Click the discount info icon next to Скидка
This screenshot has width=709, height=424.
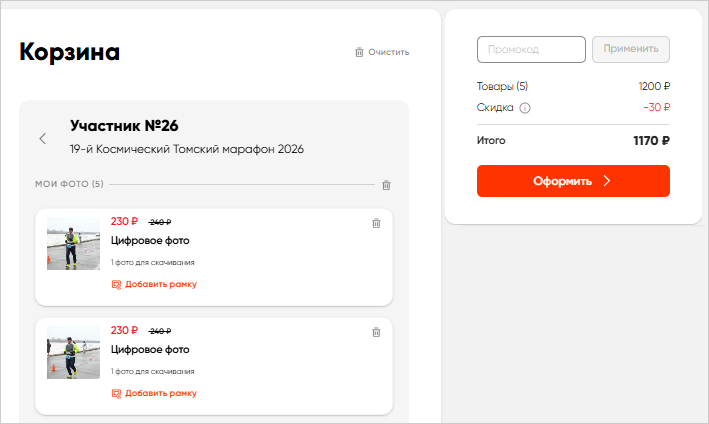coord(525,108)
